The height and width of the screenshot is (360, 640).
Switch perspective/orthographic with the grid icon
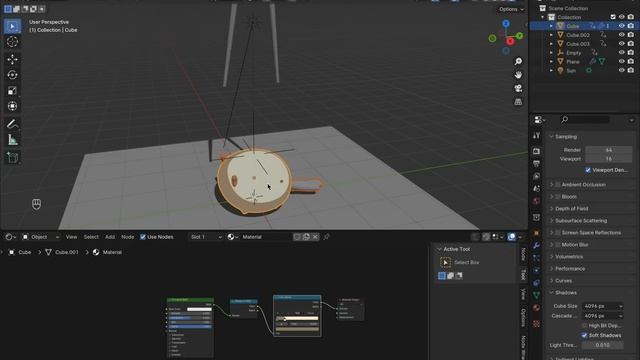click(x=518, y=102)
